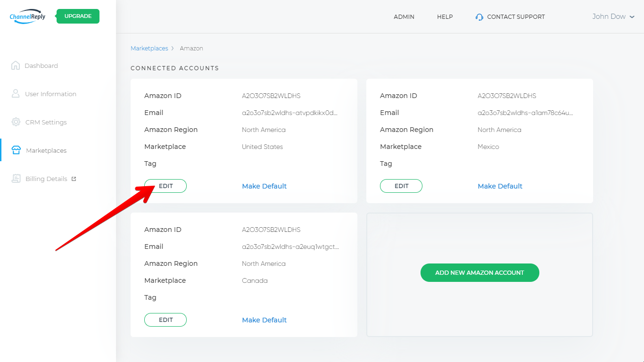644x362 pixels.
Task: Open CRM Settings in the sidebar
Action: (x=46, y=122)
